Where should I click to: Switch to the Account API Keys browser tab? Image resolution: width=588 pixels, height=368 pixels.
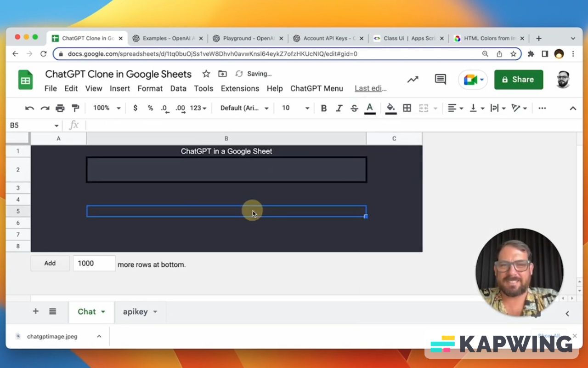328,39
